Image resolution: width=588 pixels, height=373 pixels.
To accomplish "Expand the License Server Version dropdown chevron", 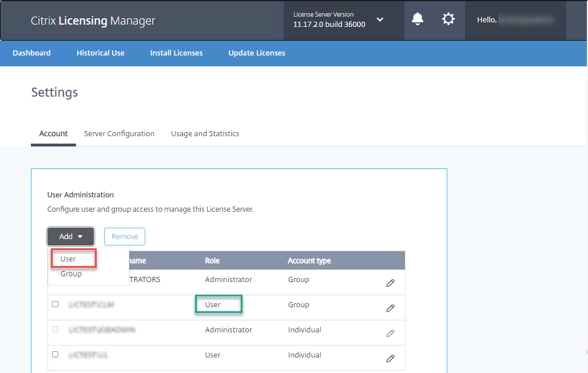I will coord(380,20).
